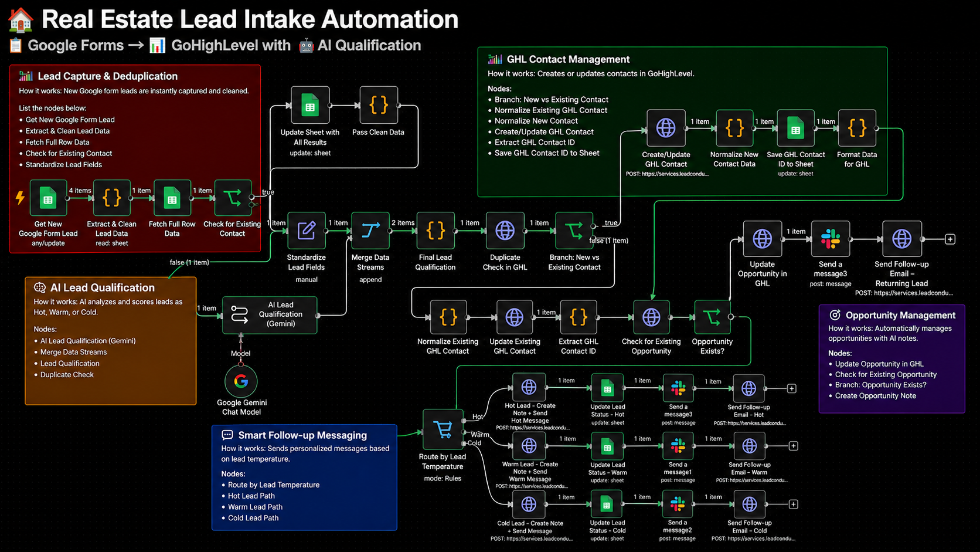This screenshot has width=980, height=552.
Task: Select the Branch: New vs Existing Contact node
Action: (574, 231)
